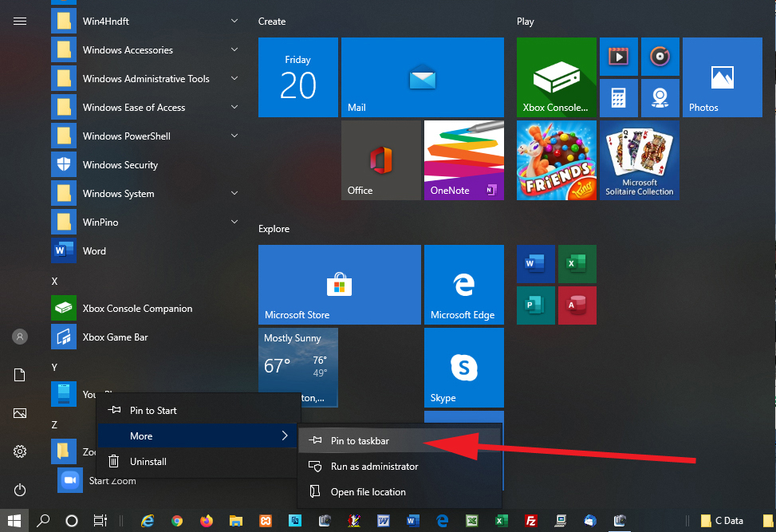Click the Explore group header
The height and width of the screenshot is (532, 776).
point(274,229)
